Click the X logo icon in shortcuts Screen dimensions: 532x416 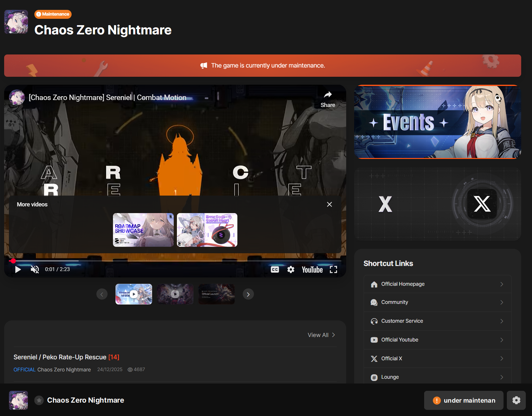click(374, 359)
